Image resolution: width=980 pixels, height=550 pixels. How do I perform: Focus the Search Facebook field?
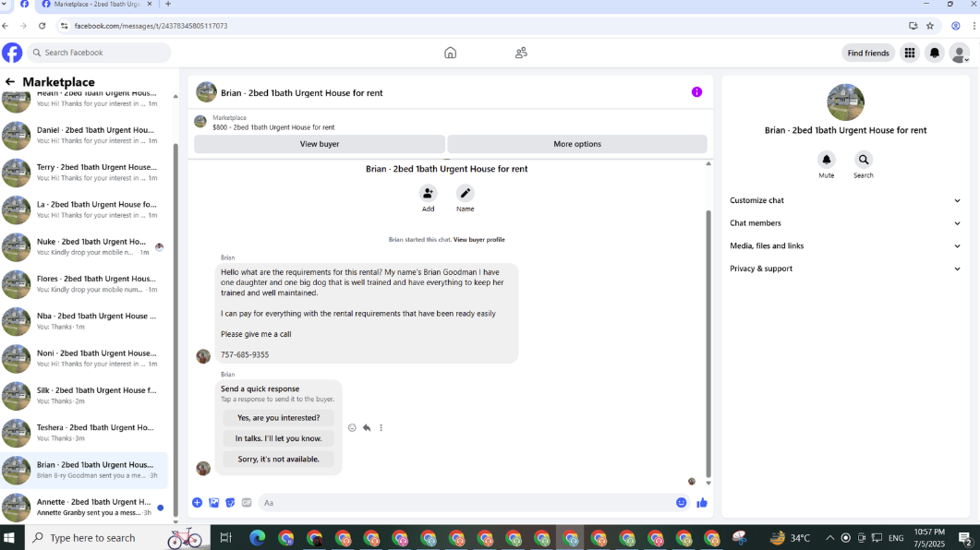click(x=99, y=53)
